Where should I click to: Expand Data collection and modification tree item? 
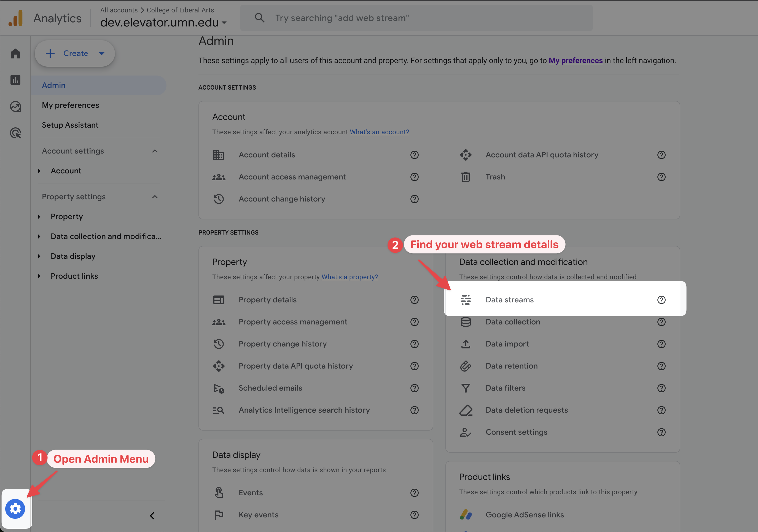pyautogui.click(x=39, y=237)
